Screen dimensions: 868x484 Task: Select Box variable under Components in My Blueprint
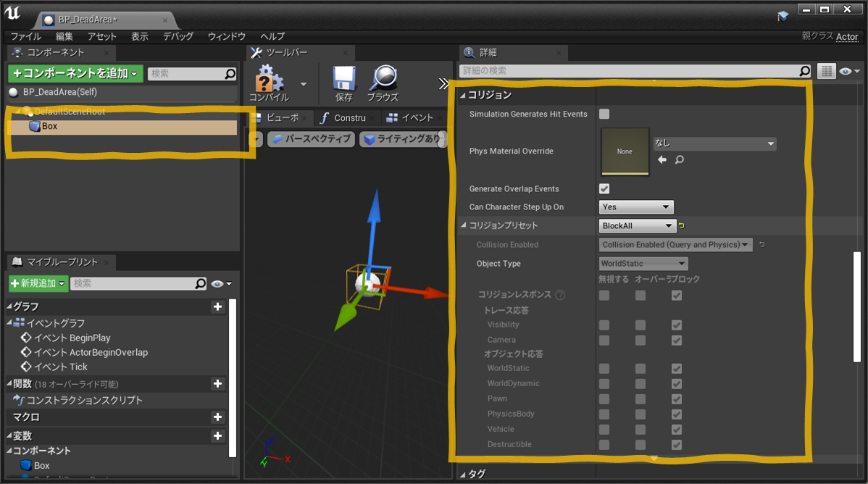[36, 466]
